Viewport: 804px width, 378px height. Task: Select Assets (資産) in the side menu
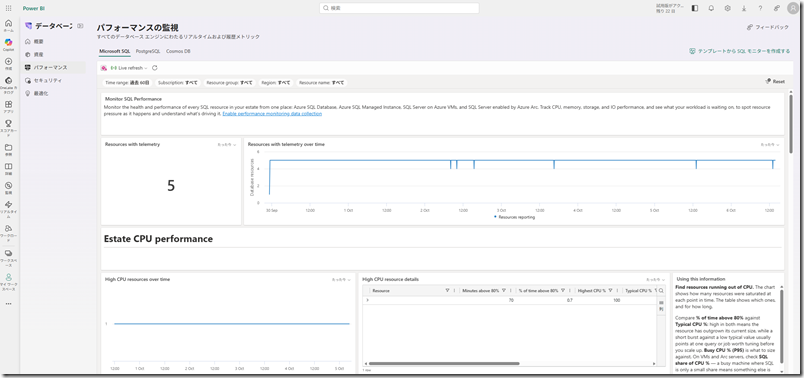(53, 54)
